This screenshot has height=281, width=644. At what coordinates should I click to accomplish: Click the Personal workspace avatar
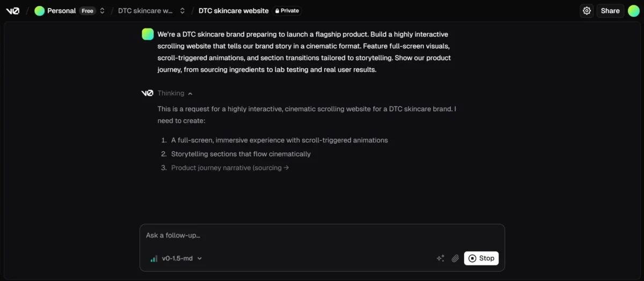click(39, 11)
